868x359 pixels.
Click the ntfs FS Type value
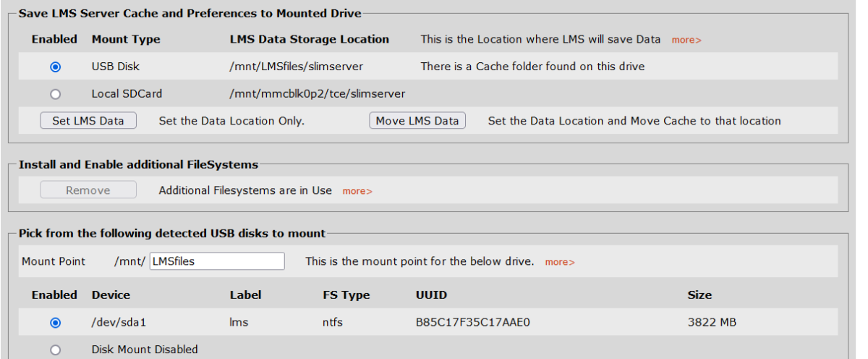click(333, 323)
